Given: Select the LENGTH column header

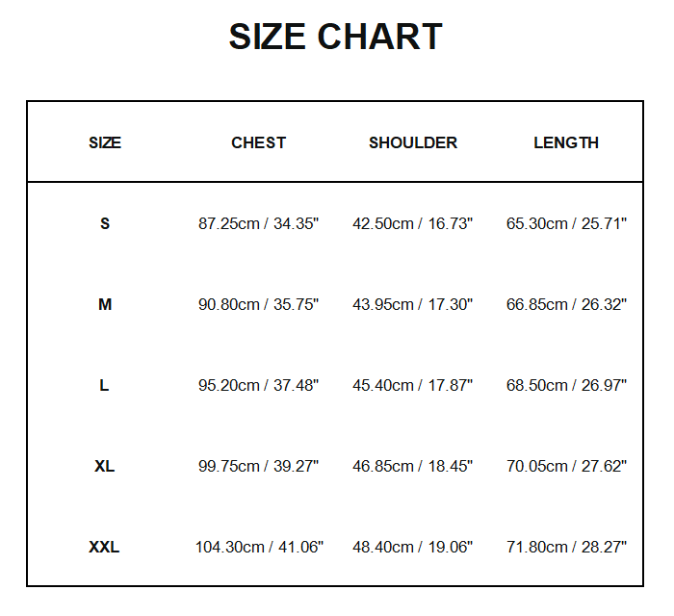Looking at the screenshot, I should click(566, 142).
